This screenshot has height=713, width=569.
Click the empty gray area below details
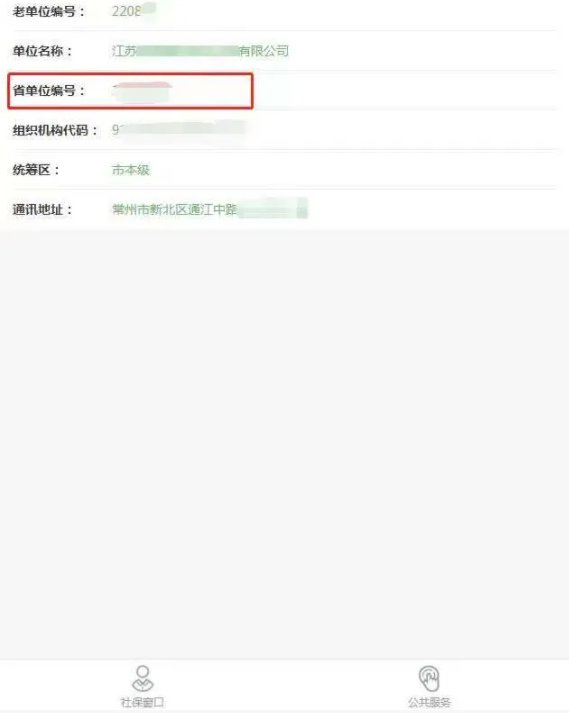point(284,443)
